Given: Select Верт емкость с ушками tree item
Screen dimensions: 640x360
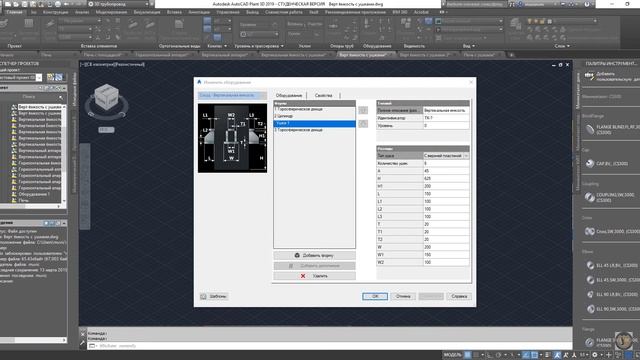Looking at the screenshot, I should (x=39, y=107).
